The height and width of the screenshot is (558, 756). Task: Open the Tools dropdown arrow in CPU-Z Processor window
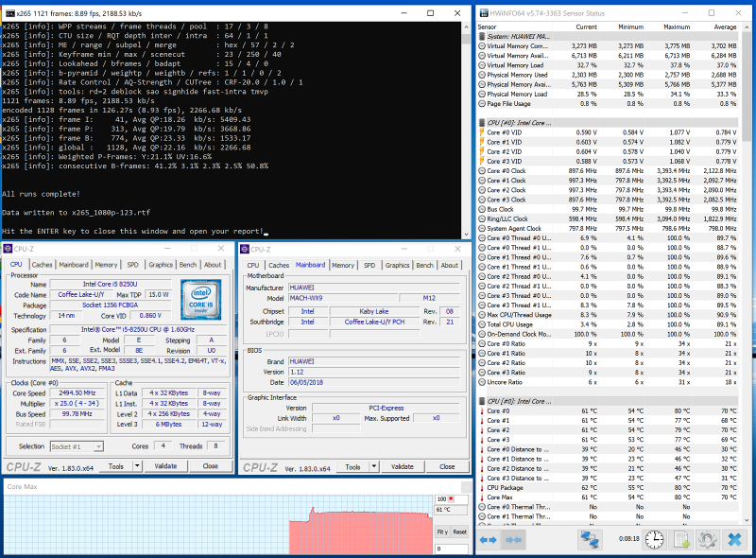click(x=137, y=466)
